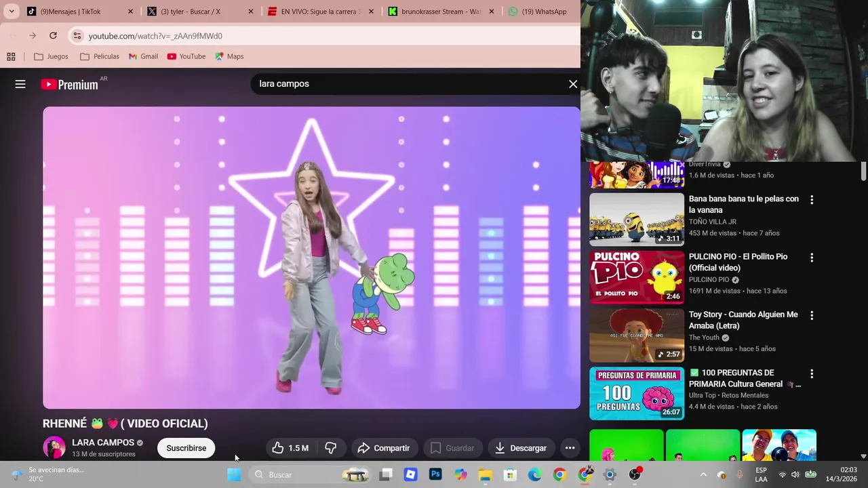Click the Descargar download button
This screenshot has height=488, width=868.
(x=521, y=448)
